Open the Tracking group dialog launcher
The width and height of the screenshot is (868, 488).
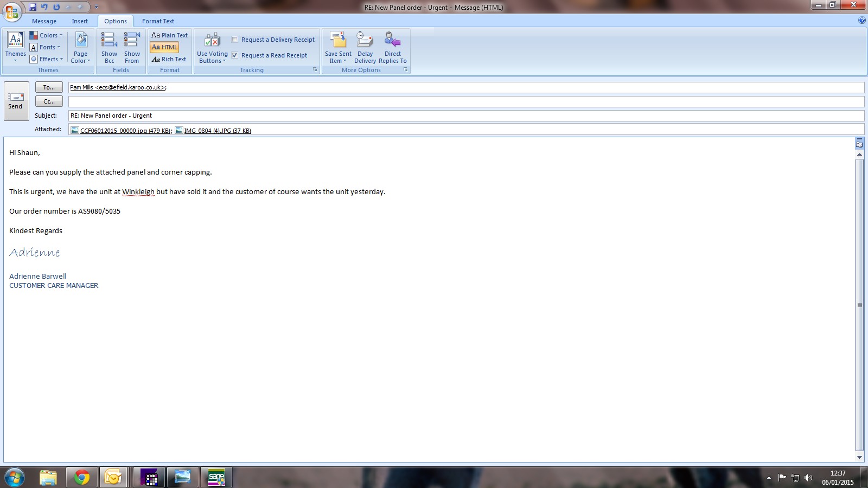click(315, 70)
